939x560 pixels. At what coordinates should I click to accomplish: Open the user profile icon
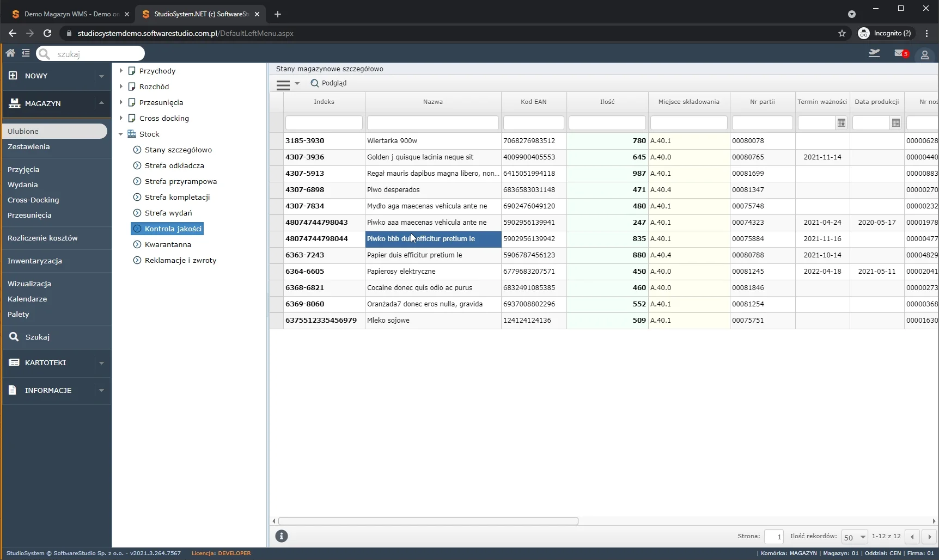924,55
